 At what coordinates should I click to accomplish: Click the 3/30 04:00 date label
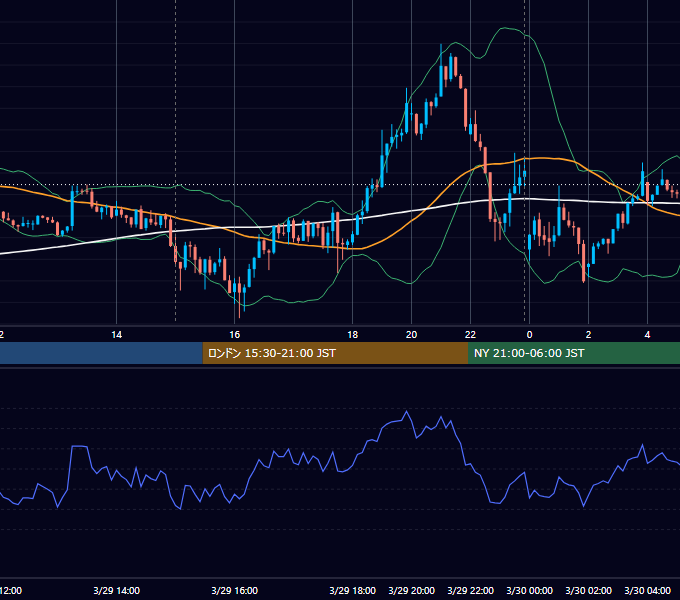pyautogui.click(x=647, y=590)
